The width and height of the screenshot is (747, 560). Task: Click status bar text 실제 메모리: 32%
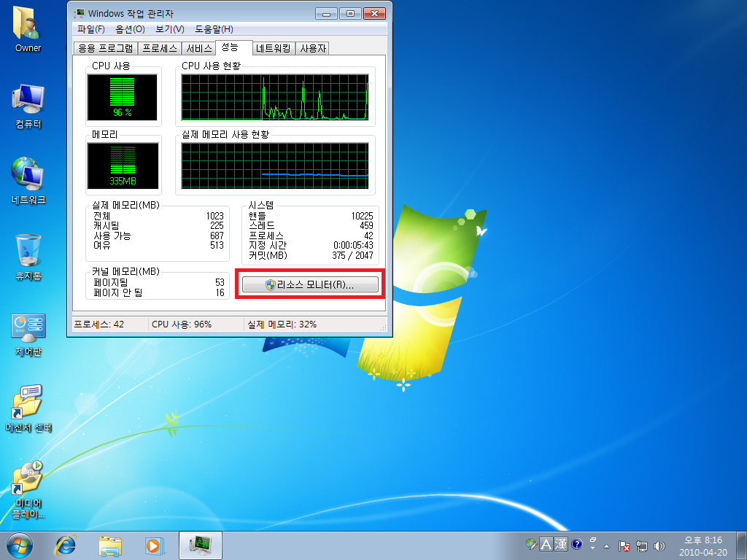point(282,324)
